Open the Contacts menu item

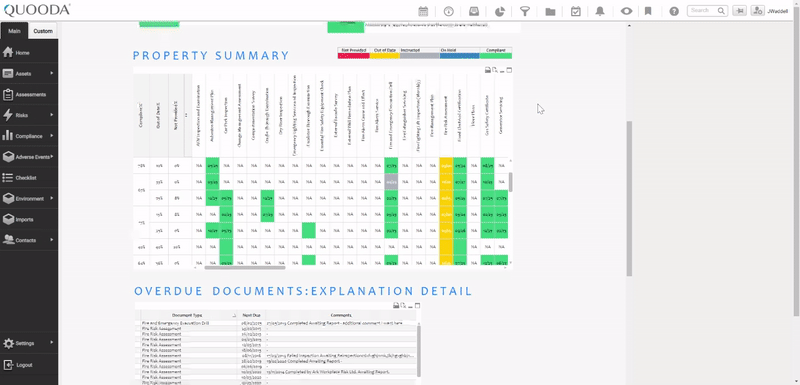pos(29,240)
